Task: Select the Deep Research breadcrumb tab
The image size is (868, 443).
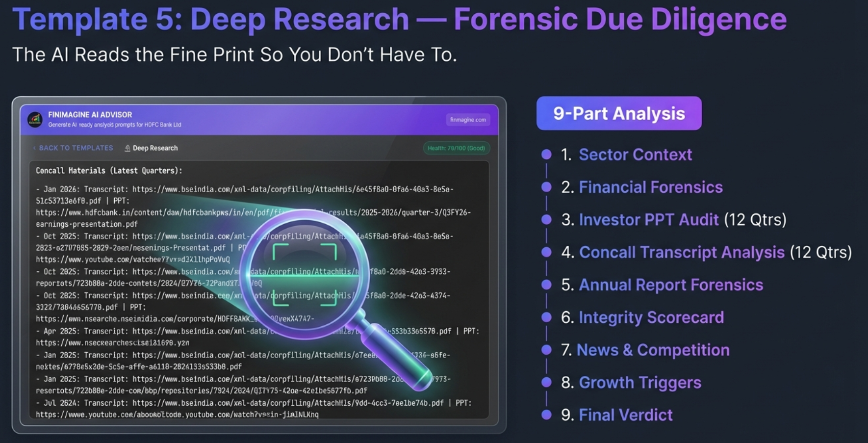Action: (155, 148)
